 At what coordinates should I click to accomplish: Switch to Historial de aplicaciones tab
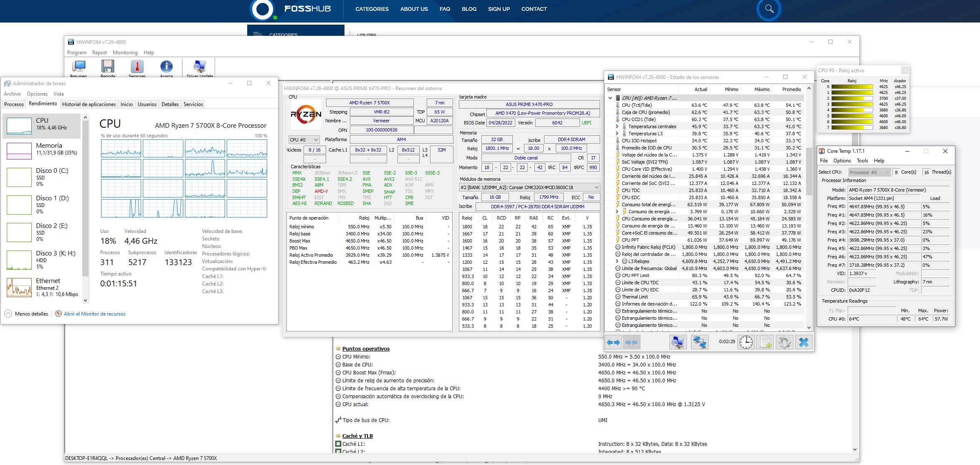point(89,104)
